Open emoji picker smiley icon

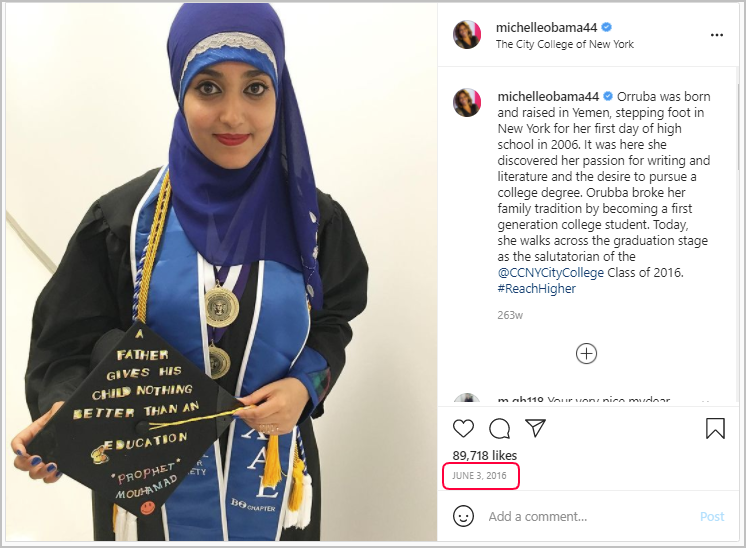(463, 516)
